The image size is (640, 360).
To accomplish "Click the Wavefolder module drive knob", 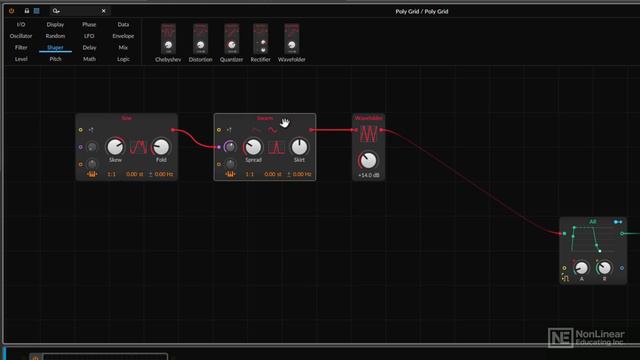I will (368, 160).
